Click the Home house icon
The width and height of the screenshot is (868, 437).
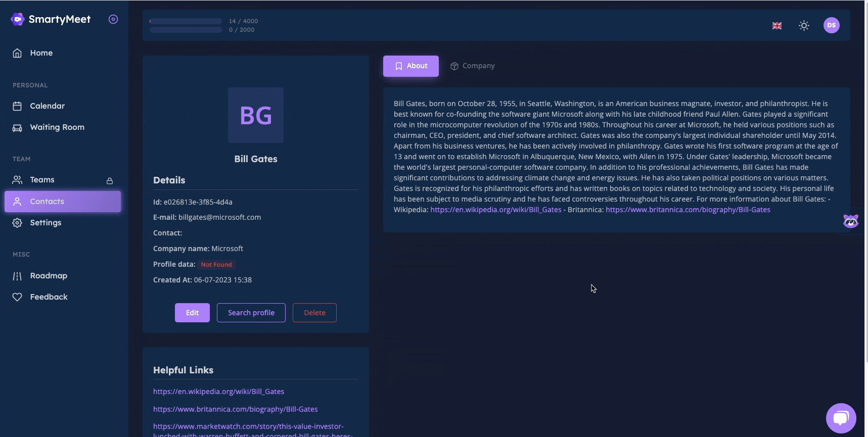tap(17, 53)
